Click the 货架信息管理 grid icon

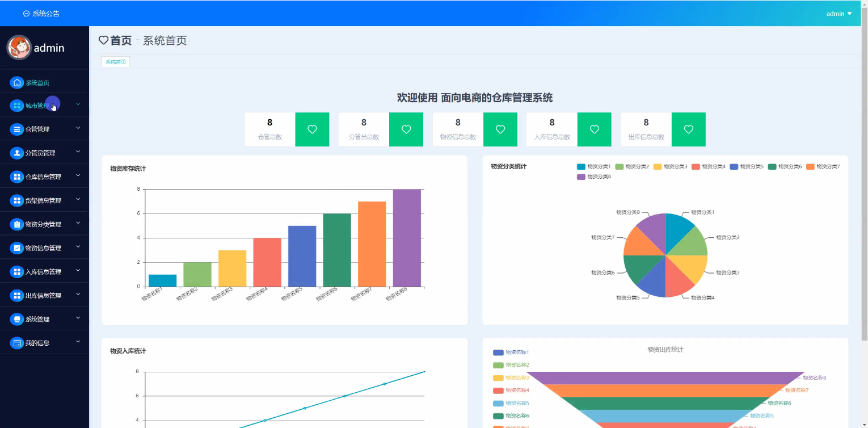pyautogui.click(x=17, y=201)
